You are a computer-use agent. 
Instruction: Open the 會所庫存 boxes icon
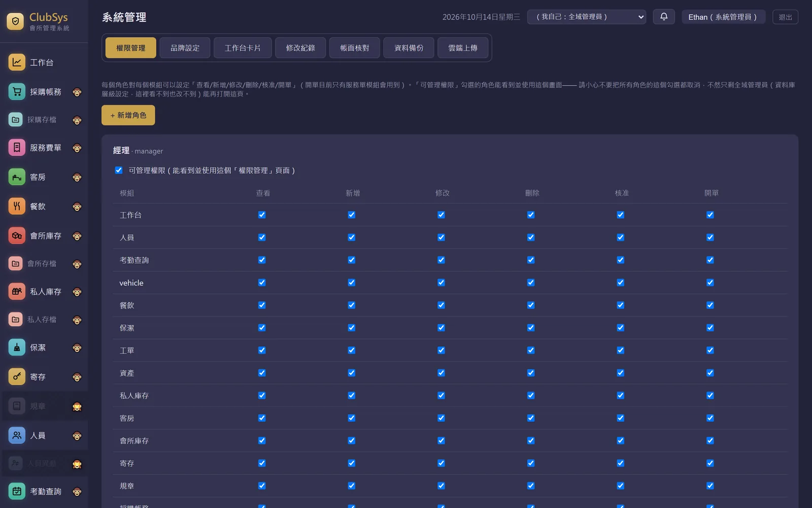(x=17, y=236)
